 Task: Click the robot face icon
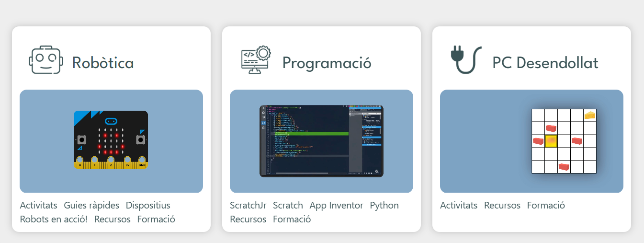pos(45,60)
